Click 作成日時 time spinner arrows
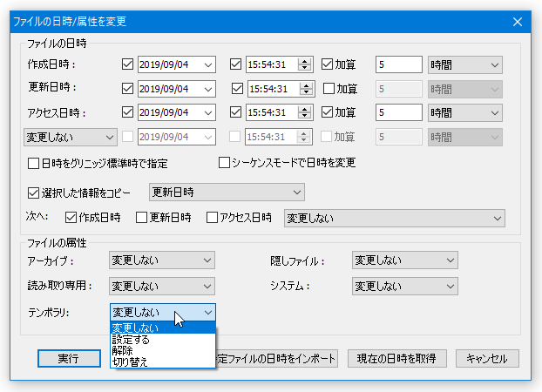 point(304,64)
